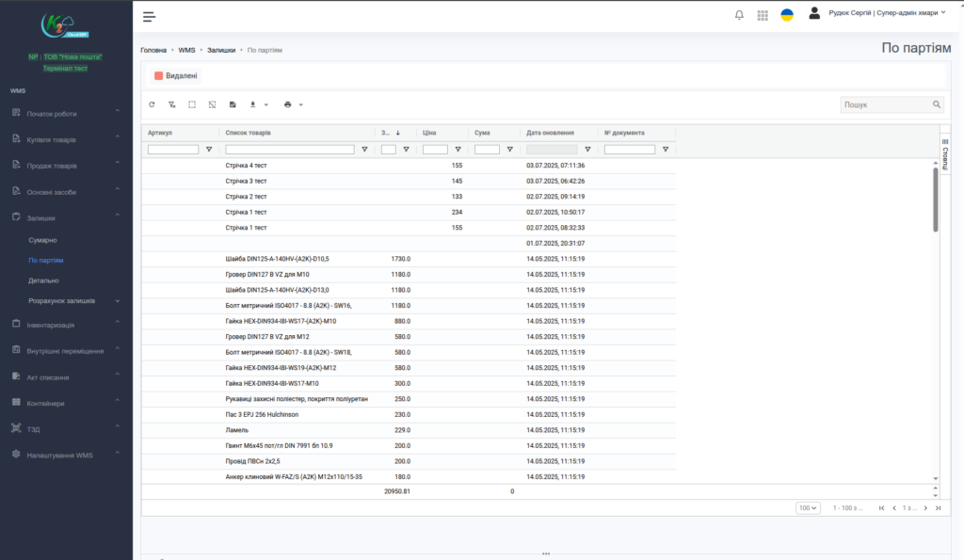Open the page size 100 dropdown
This screenshot has width=964, height=560.
pos(808,508)
